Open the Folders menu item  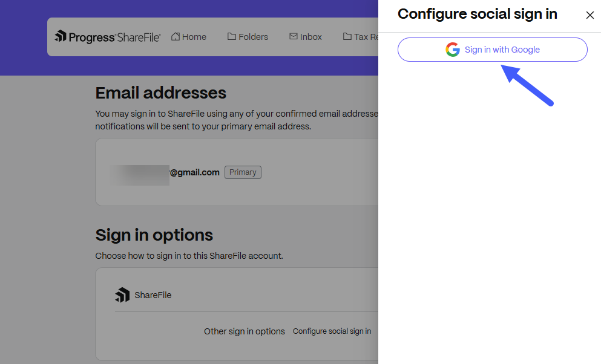(x=248, y=37)
